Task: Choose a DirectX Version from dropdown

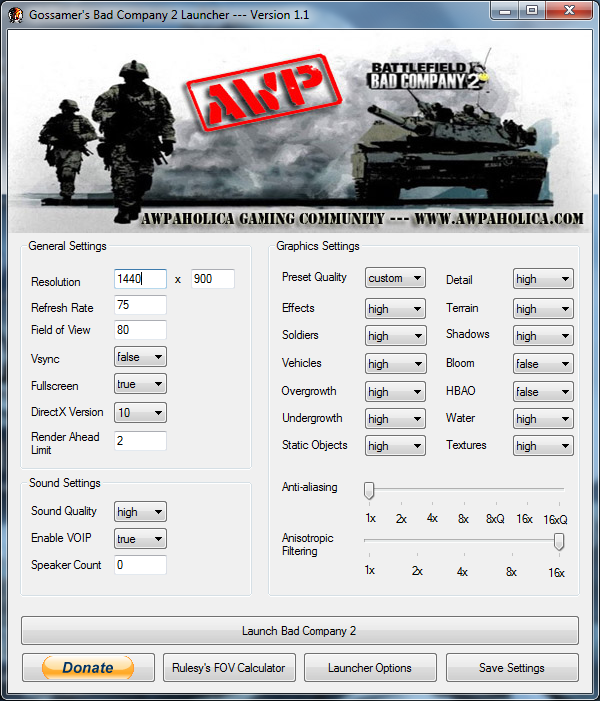Action: click(141, 413)
